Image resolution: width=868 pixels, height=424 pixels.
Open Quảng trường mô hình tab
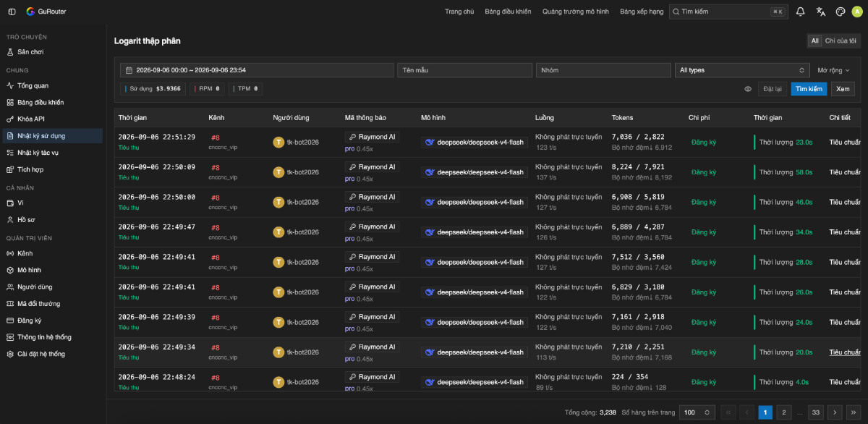pos(576,12)
